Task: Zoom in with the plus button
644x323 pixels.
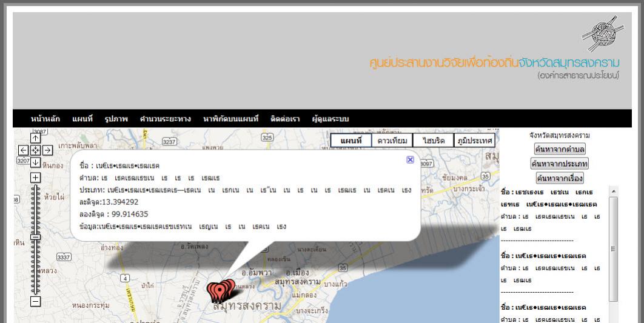Action: 35,178
